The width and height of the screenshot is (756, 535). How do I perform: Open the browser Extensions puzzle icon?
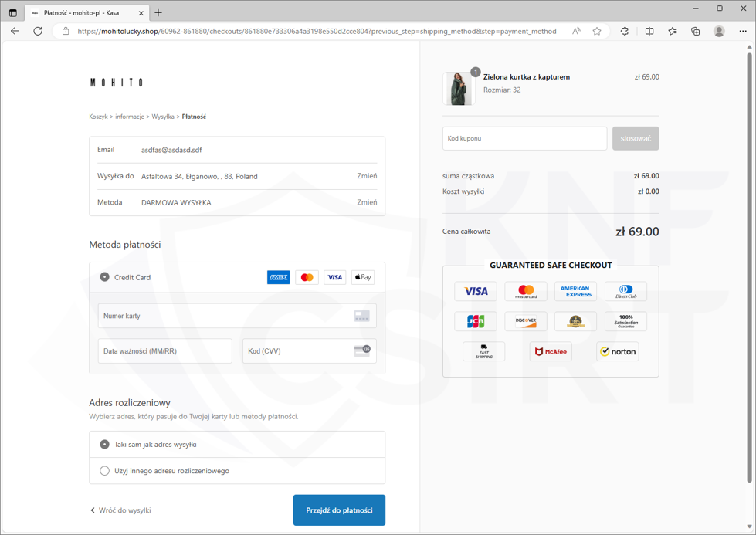[625, 32]
